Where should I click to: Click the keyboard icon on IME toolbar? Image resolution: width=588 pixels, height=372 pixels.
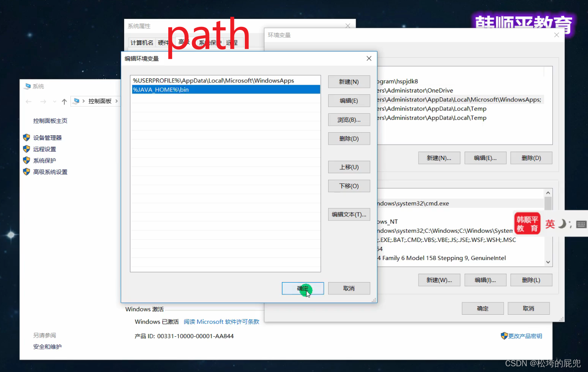coord(581,224)
